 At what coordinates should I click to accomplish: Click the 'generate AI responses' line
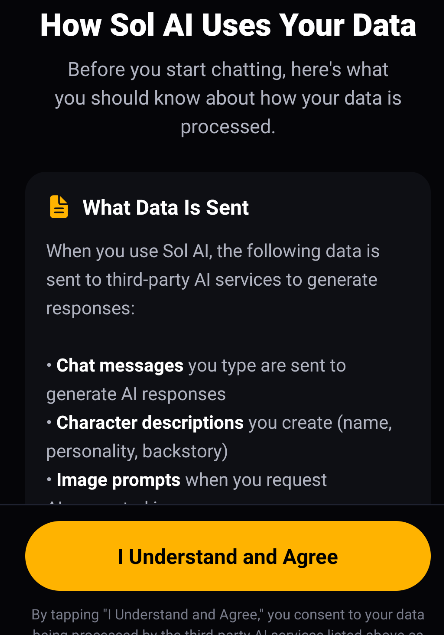(x=136, y=394)
